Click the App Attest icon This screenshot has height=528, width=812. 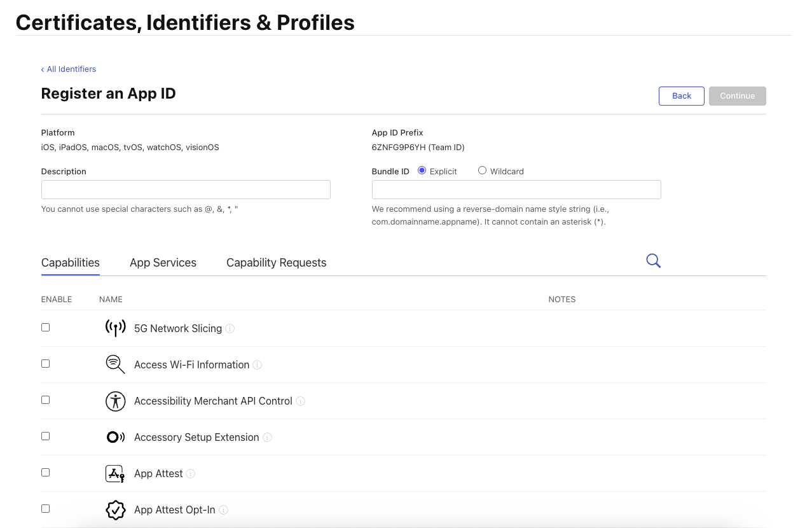[x=115, y=473]
